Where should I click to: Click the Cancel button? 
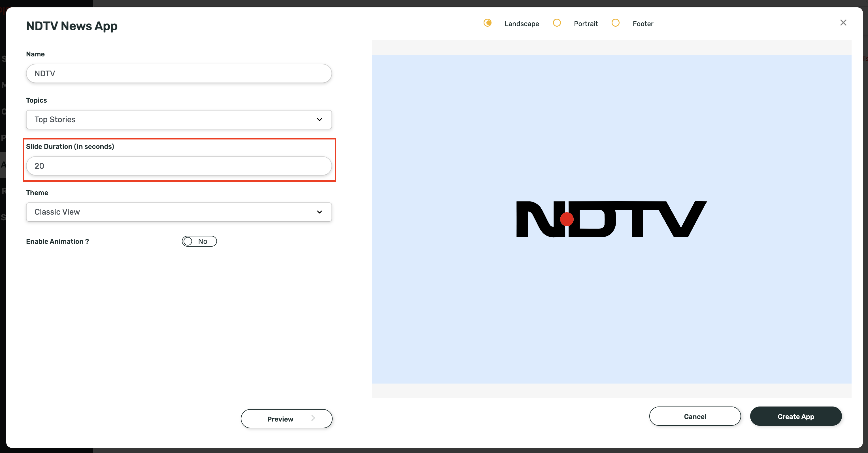pyautogui.click(x=695, y=416)
